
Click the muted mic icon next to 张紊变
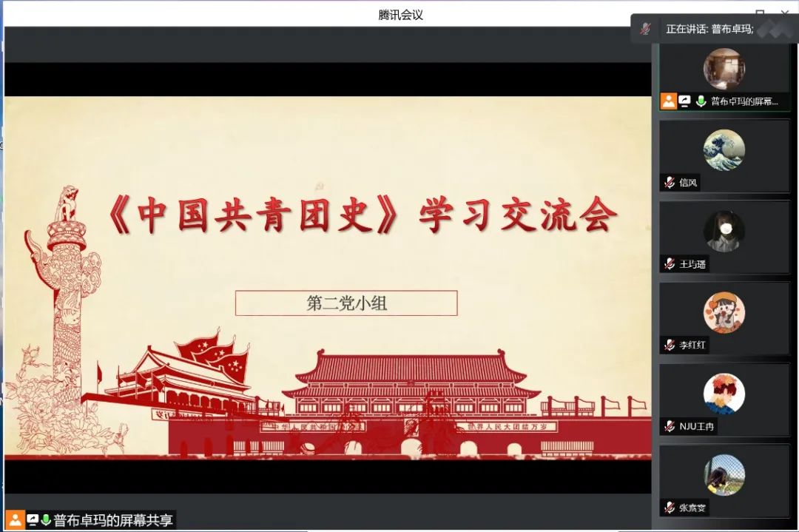(x=670, y=508)
